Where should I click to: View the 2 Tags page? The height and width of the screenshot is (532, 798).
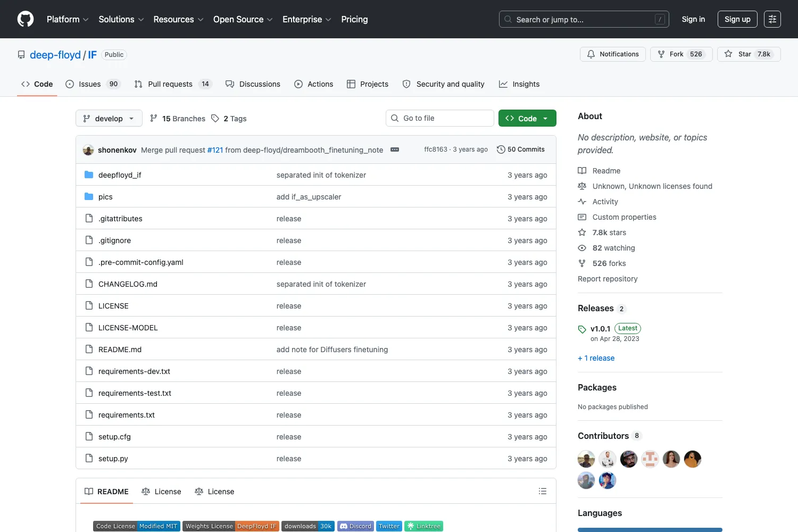pyautogui.click(x=229, y=118)
